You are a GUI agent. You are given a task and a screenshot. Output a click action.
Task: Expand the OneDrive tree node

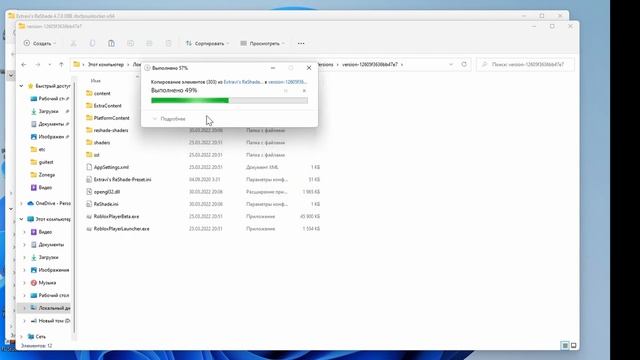click(21, 203)
